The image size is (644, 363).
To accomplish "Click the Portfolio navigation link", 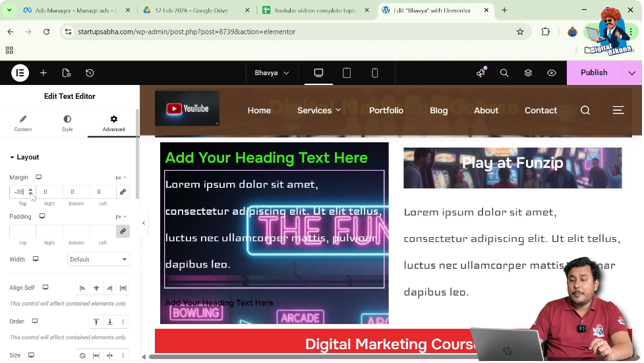I will 386,111.
